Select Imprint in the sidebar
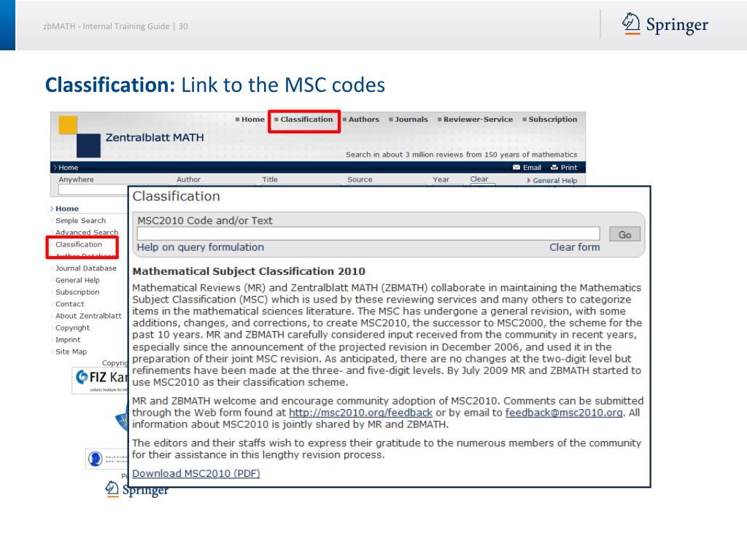This screenshot has height=560, width=747. click(68, 340)
